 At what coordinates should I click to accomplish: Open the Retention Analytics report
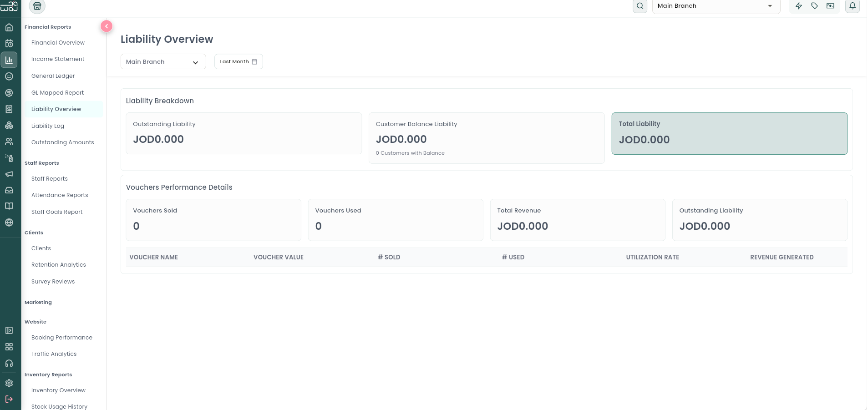59,265
